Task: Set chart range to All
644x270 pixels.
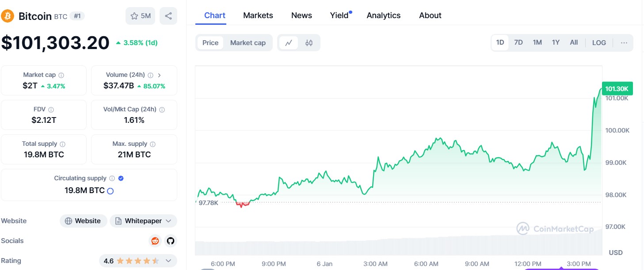Action: pyautogui.click(x=574, y=43)
